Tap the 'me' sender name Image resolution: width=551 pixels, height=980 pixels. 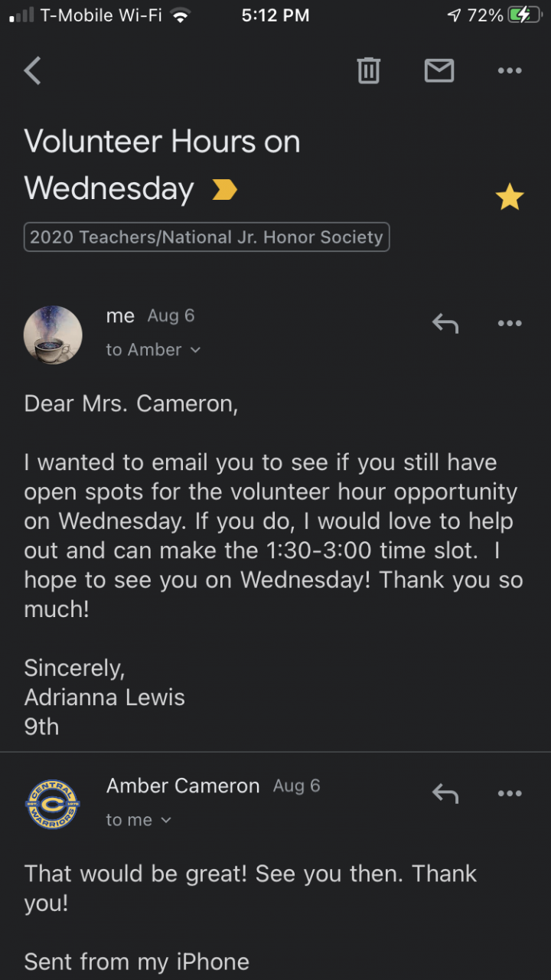tap(120, 315)
